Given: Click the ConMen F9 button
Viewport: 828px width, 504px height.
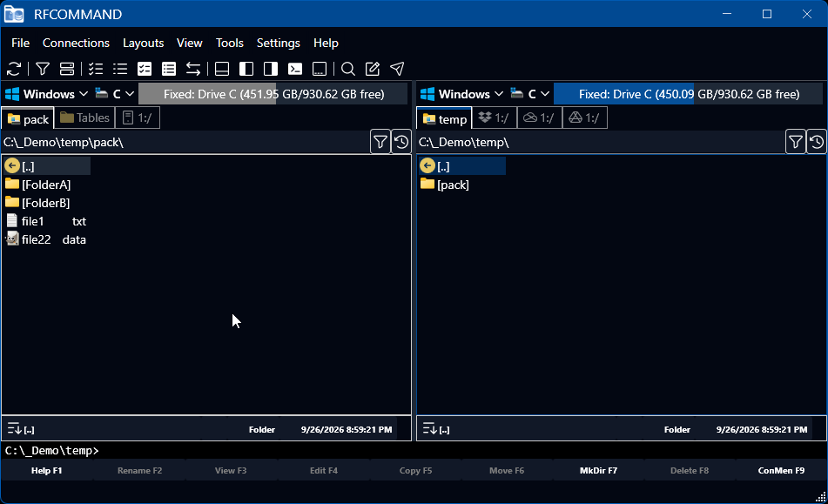Looking at the screenshot, I should [x=782, y=470].
